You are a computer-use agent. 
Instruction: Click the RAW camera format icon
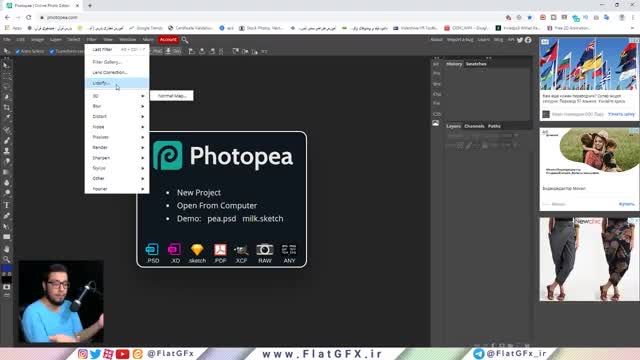tap(264, 253)
